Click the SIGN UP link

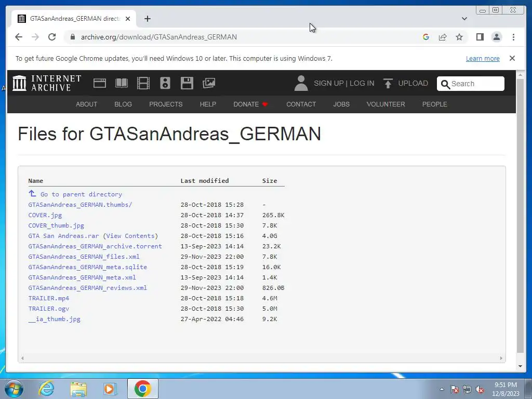tap(328, 84)
